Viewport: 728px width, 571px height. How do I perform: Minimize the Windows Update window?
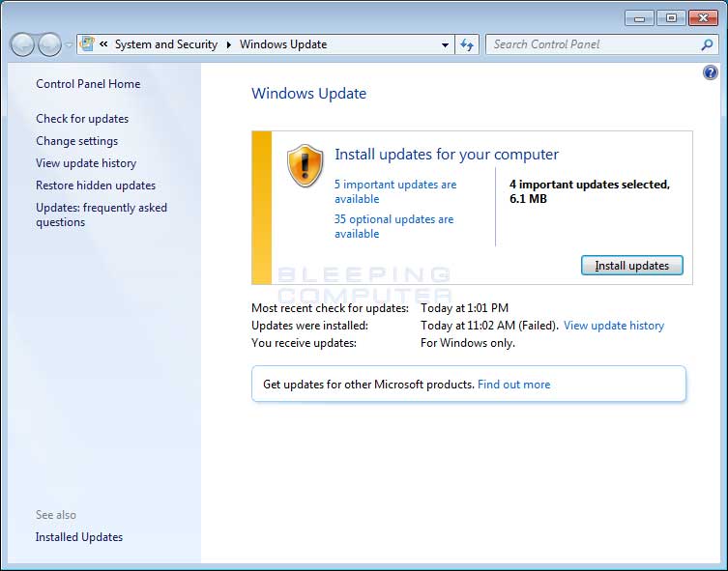(639, 18)
